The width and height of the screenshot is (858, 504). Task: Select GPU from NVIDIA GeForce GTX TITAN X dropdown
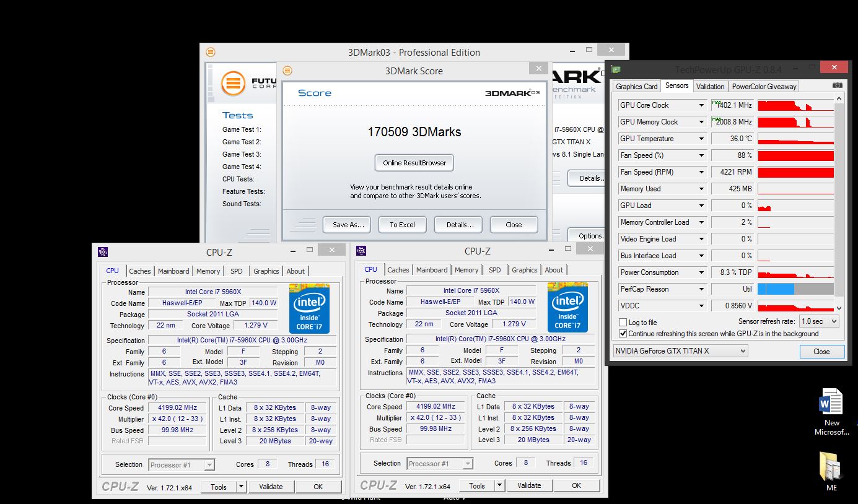tap(680, 351)
